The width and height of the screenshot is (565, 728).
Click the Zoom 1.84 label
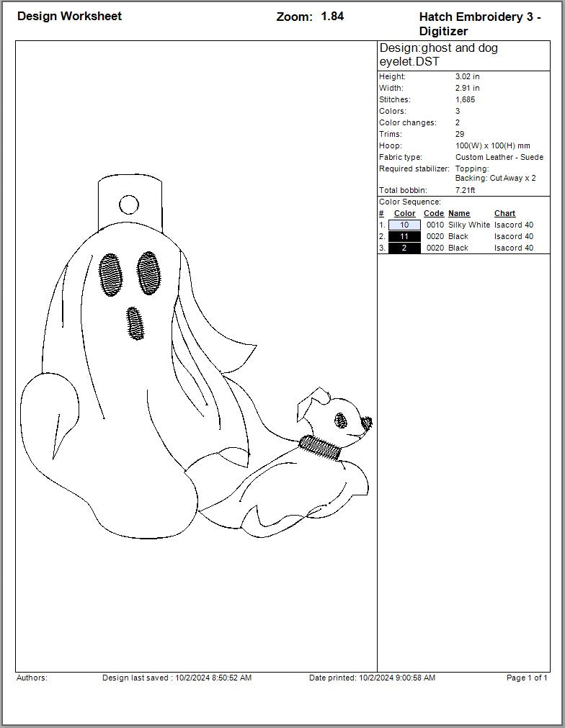pos(310,16)
